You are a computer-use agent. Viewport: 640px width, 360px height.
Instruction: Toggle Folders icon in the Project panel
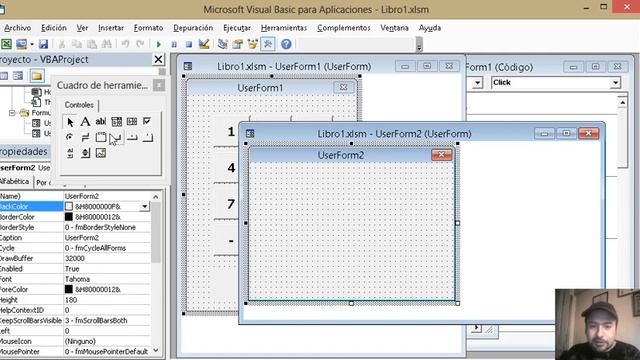[37, 76]
